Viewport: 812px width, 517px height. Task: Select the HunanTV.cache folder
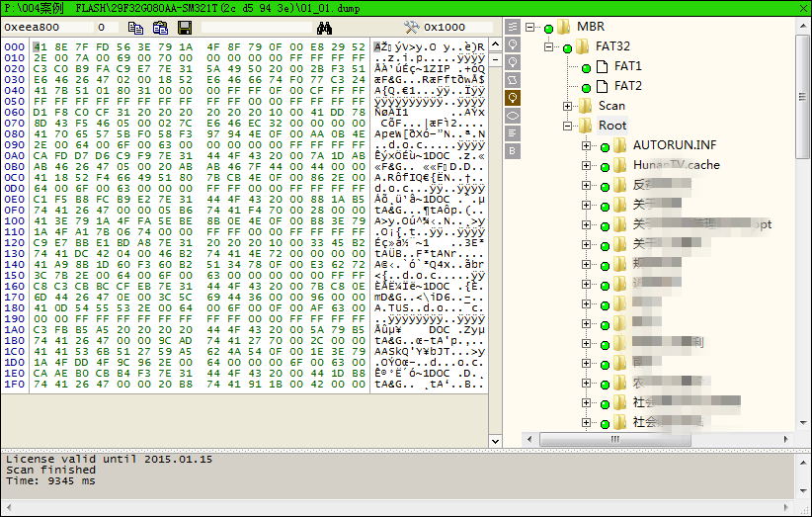click(x=677, y=165)
